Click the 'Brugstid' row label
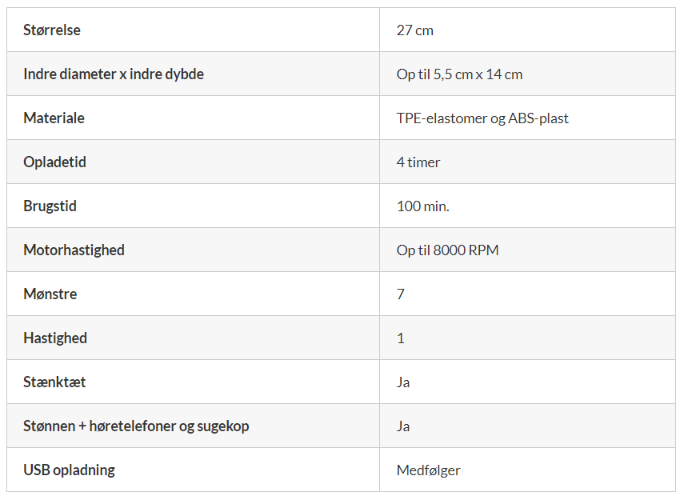 [50, 206]
